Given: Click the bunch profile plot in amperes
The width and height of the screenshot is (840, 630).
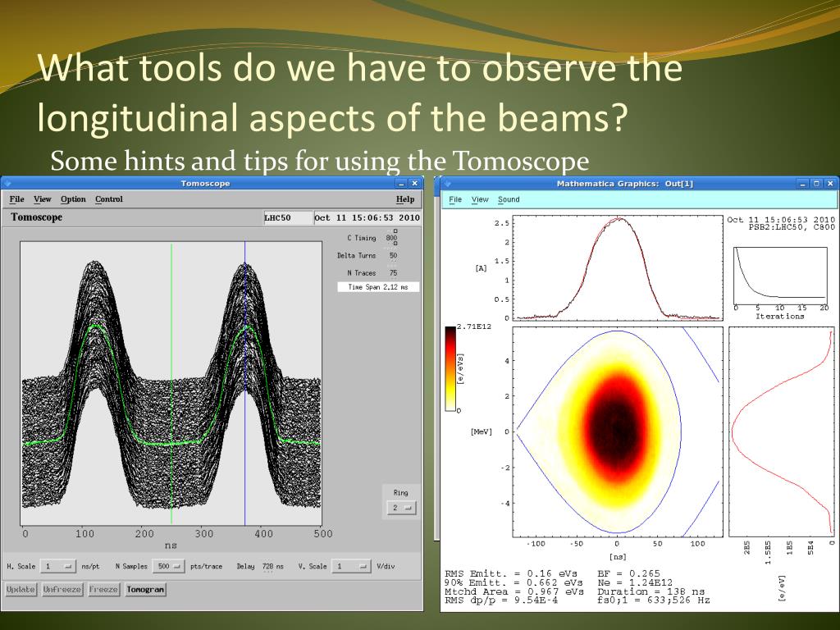Looking at the screenshot, I should coord(618,268).
